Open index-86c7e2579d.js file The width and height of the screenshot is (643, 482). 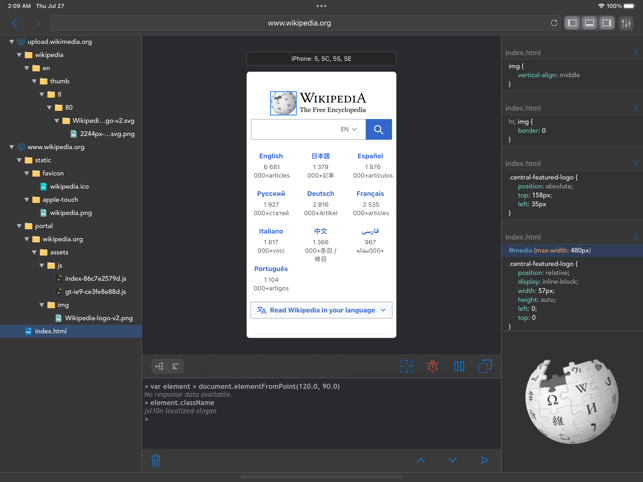tap(95, 279)
